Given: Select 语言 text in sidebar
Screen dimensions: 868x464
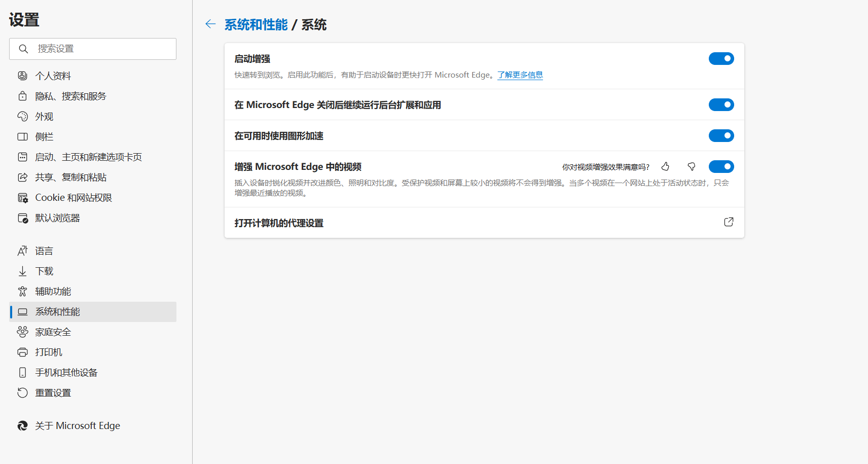Looking at the screenshot, I should [44, 251].
